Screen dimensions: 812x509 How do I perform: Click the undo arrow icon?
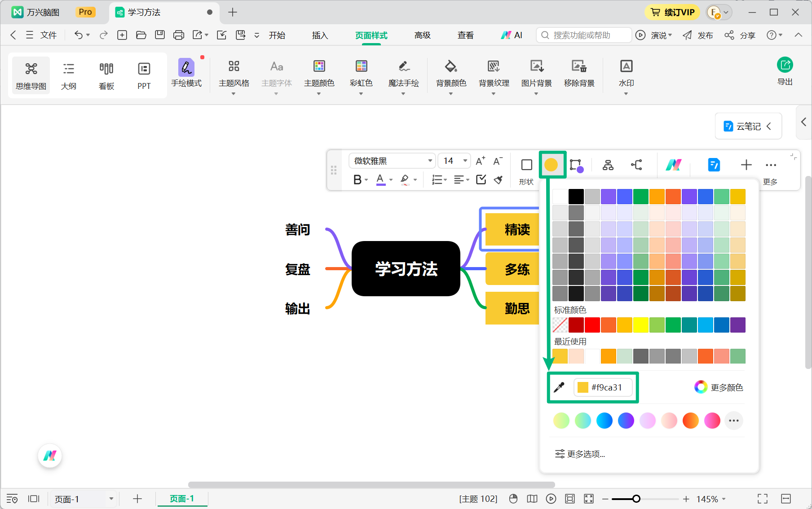click(79, 35)
